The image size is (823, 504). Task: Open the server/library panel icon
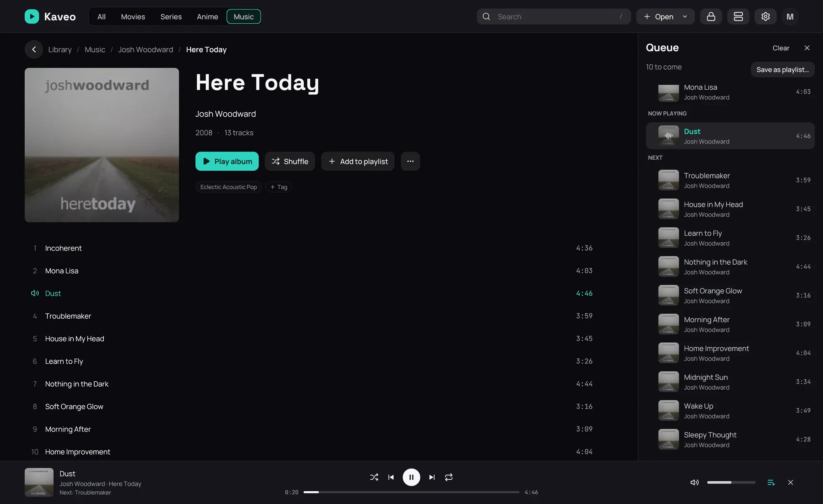point(738,16)
